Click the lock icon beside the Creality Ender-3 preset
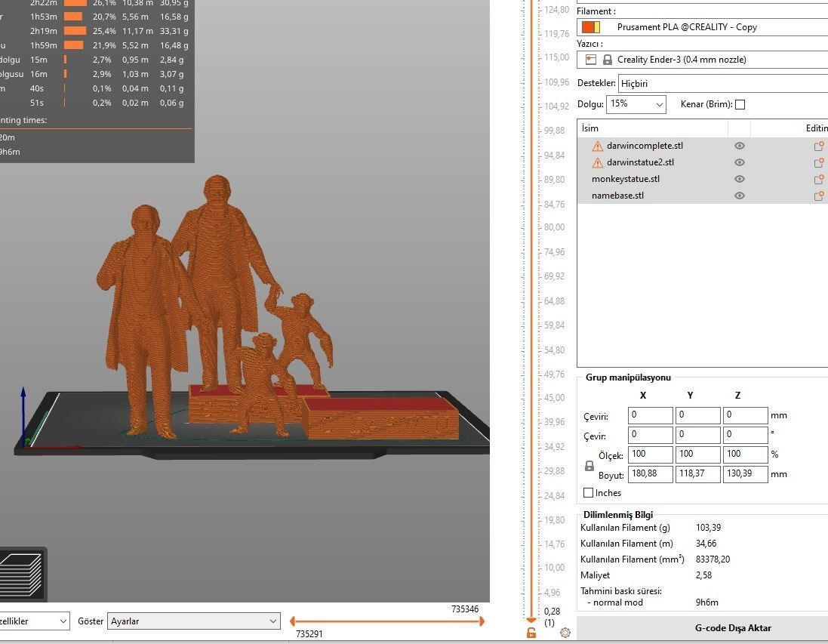 click(x=608, y=60)
